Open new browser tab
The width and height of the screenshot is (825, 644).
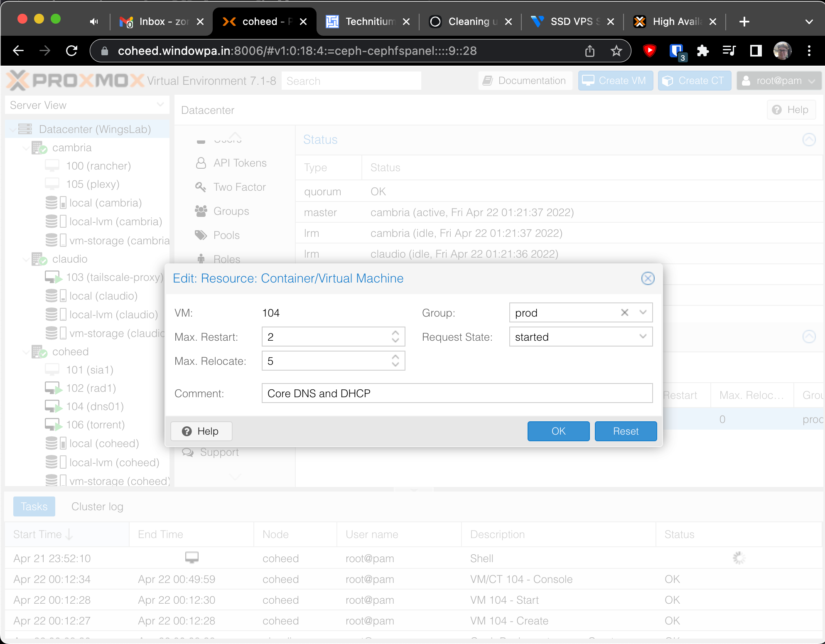(744, 22)
